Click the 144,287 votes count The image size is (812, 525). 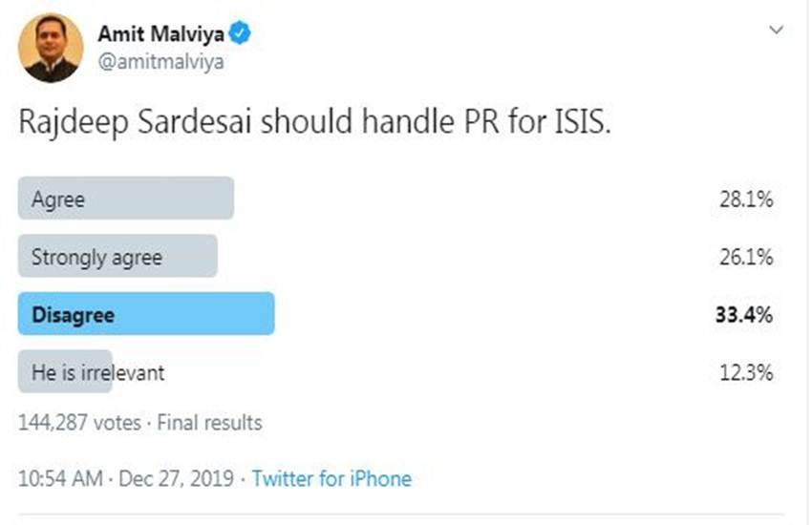[79, 422]
